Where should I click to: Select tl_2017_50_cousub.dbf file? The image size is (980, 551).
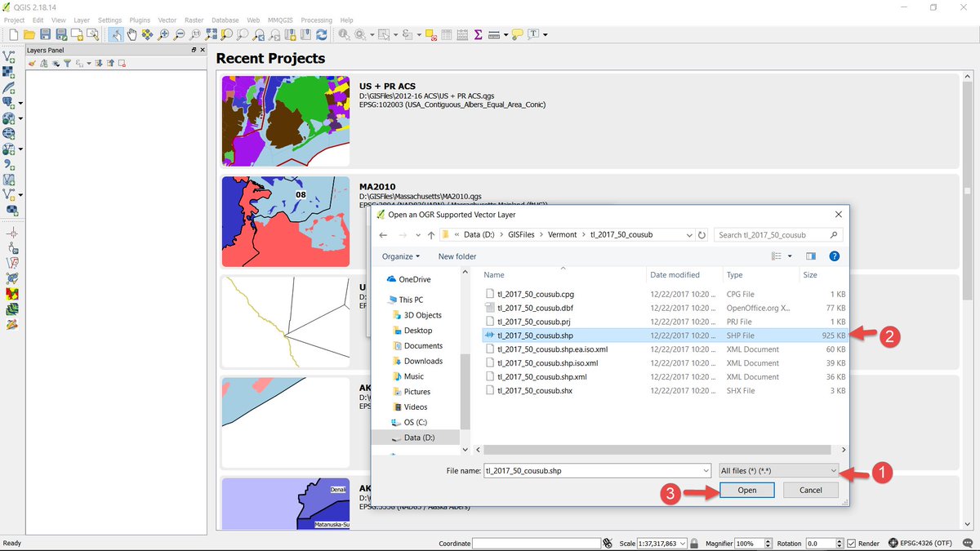pyautogui.click(x=536, y=308)
